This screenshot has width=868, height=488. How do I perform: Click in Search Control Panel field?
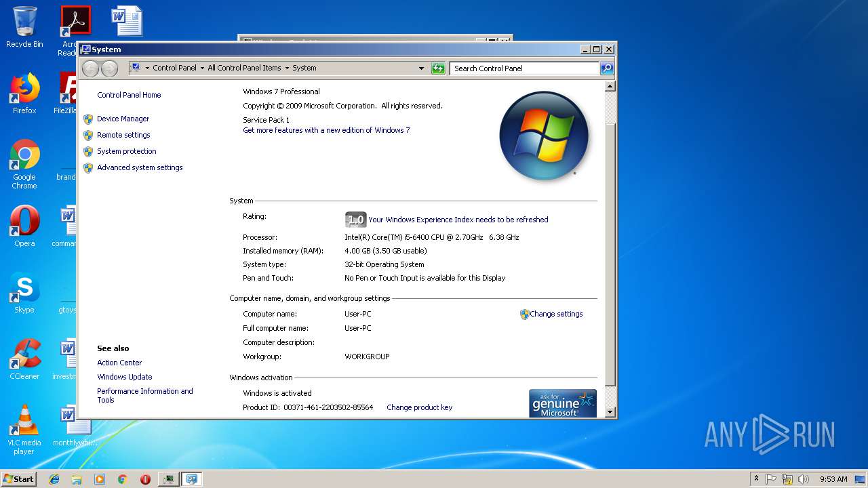coord(524,68)
